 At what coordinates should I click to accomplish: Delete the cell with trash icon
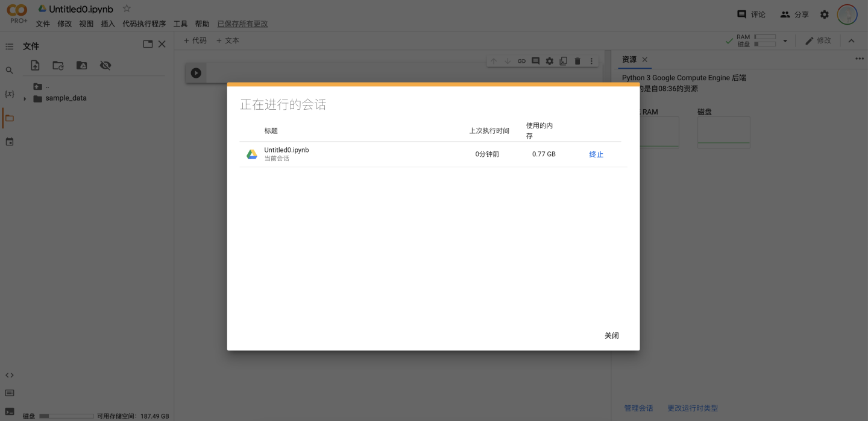point(577,61)
